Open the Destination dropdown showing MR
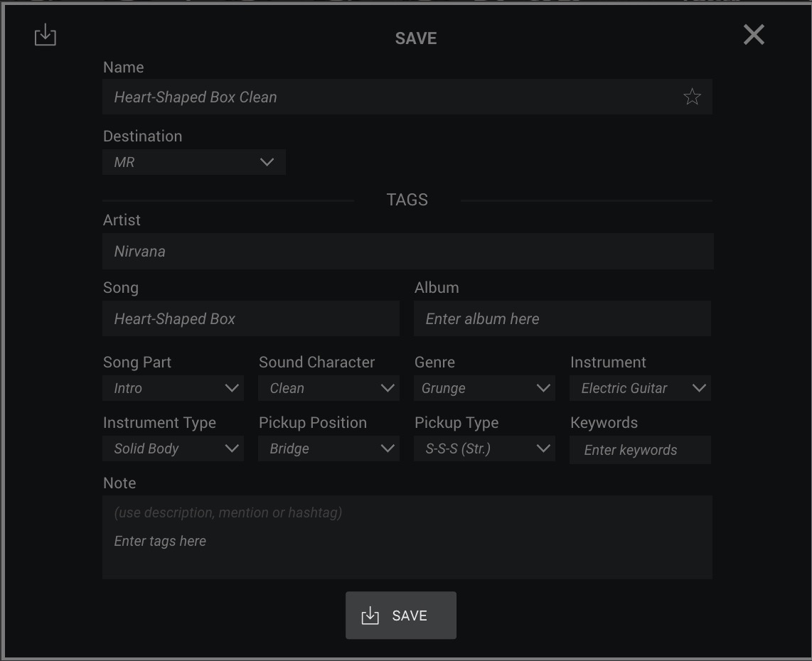This screenshot has height=661, width=812. tap(194, 162)
